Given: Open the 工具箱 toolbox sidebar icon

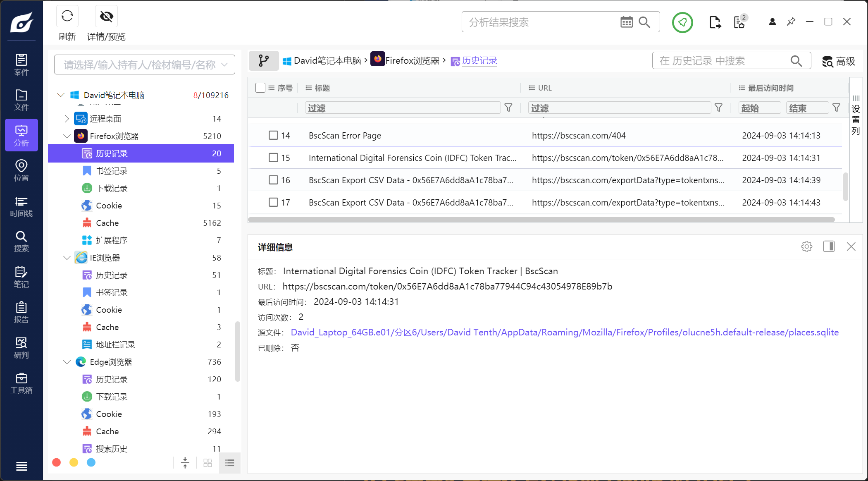Looking at the screenshot, I should (x=21, y=383).
